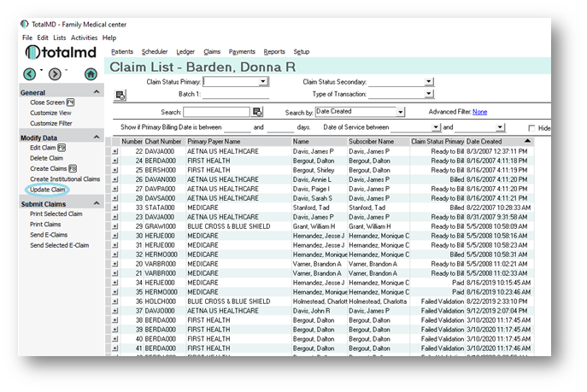Collapse the Modify Data sidebar section

click(96, 137)
